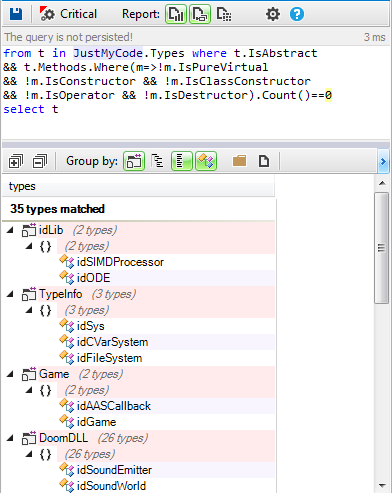Expand all result nodes with the plus icon
This screenshot has width=392, height=493.
click(x=16, y=162)
